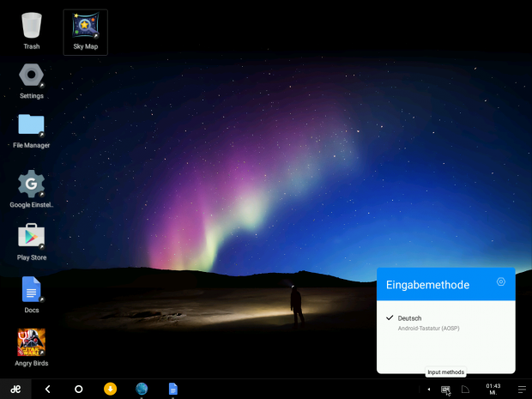Expand hidden tray icons arrow
Image resolution: width=532 pixels, height=399 pixels.
pyautogui.click(x=429, y=389)
